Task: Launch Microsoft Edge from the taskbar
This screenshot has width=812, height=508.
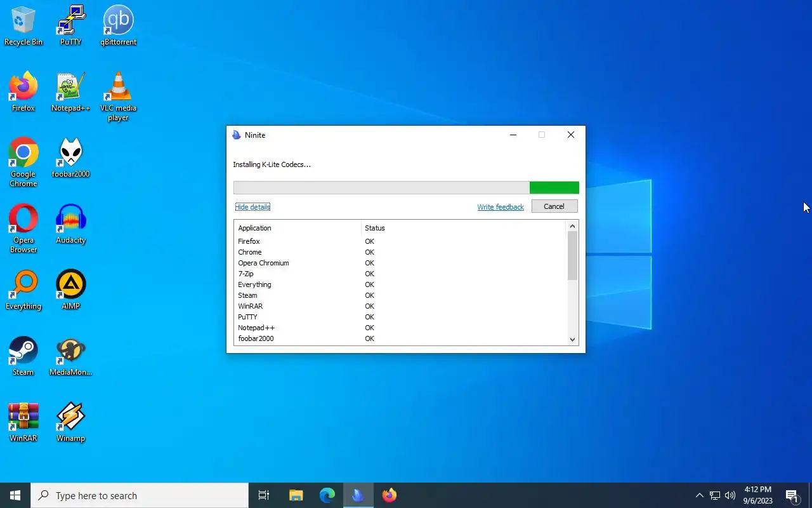Action: 327,495
